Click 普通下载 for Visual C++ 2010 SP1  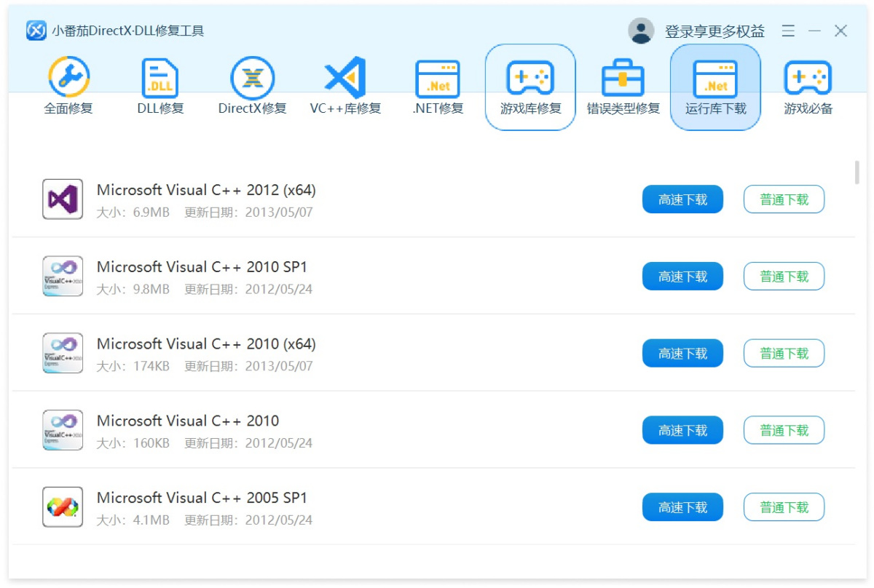[x=784, y=276]
